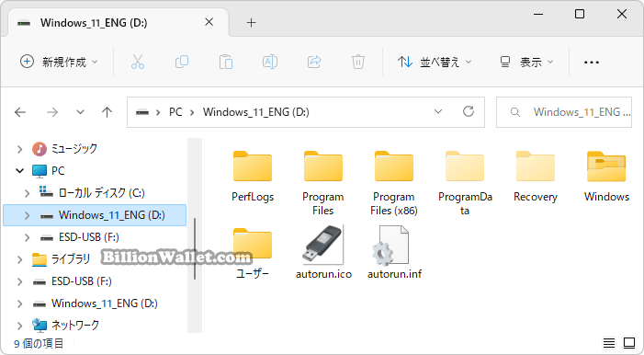Go back with the left arrow
Image resolution: width=644 pixels, height=355 pixels.
(20, 112)
